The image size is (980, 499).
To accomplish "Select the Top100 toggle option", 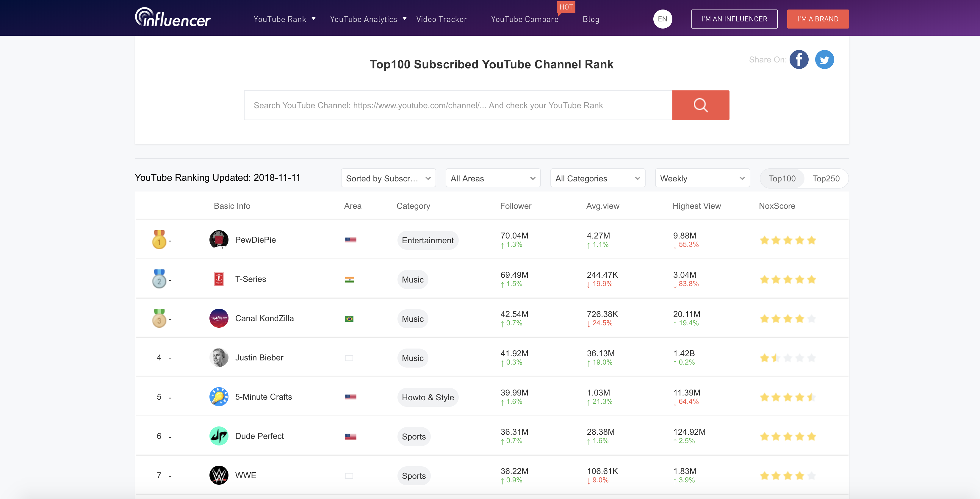I will coord(782,178).
